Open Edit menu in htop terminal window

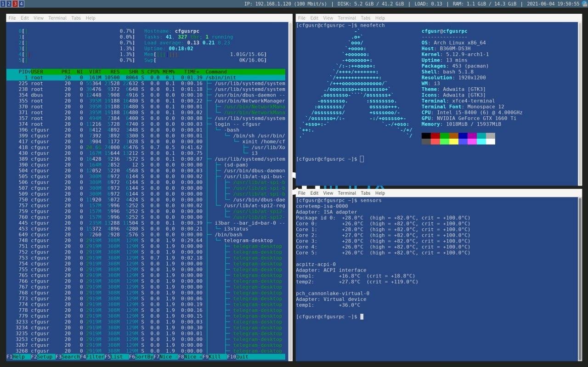pyautogui.click(x=25, y=18)
